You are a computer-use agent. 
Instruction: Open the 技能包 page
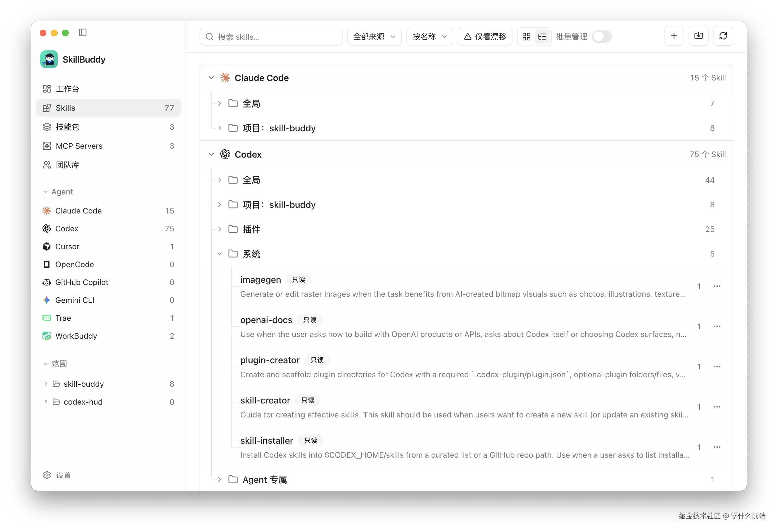pyautogui.click(x=108, y=127)
